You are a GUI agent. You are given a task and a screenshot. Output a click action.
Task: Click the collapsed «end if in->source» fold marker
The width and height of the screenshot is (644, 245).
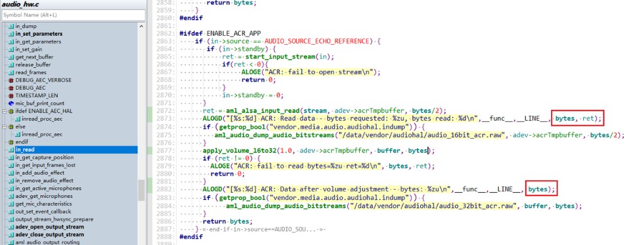(x=263, y=229)
